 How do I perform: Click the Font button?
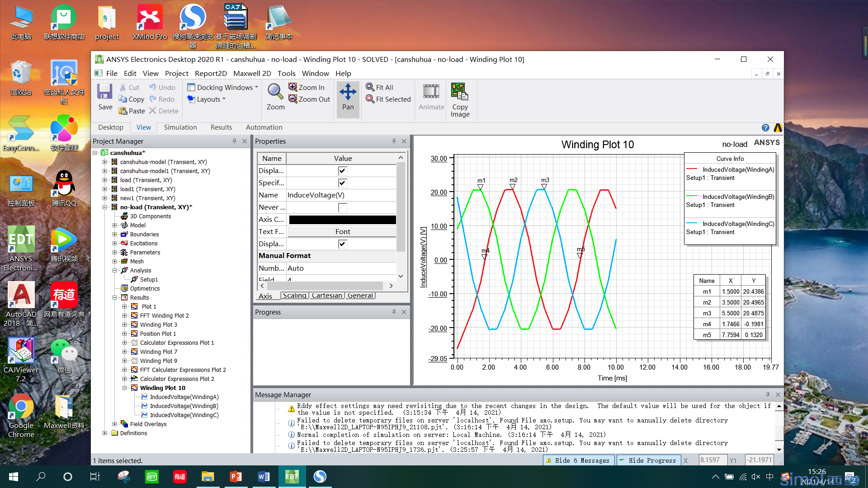[342, 231]
